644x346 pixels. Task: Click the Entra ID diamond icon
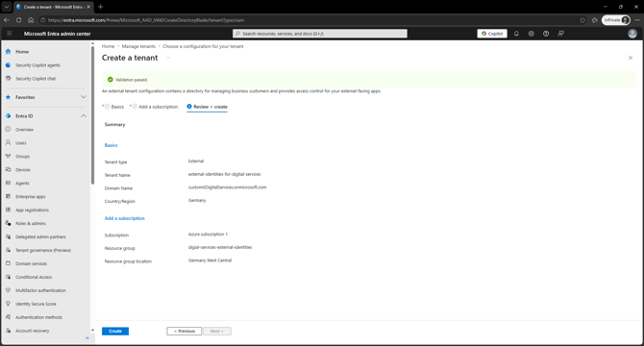(x=8, y=116)
